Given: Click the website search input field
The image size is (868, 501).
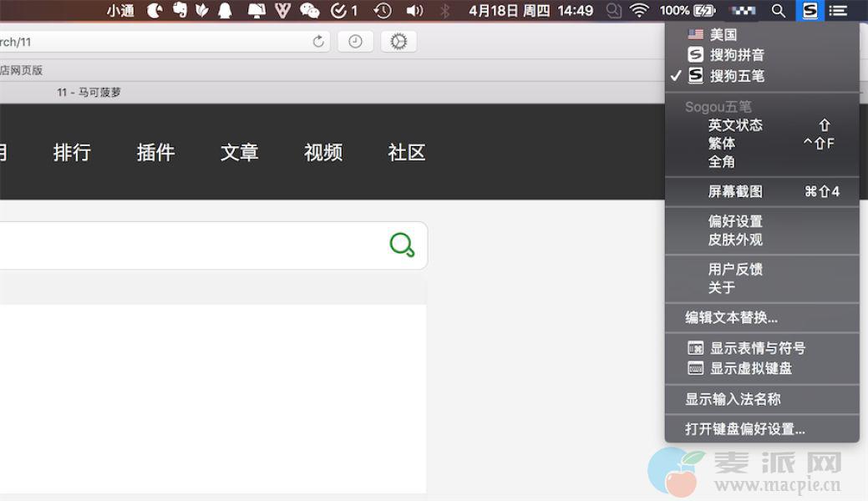Looking at the screenshot, I should [x=192, y=245].
